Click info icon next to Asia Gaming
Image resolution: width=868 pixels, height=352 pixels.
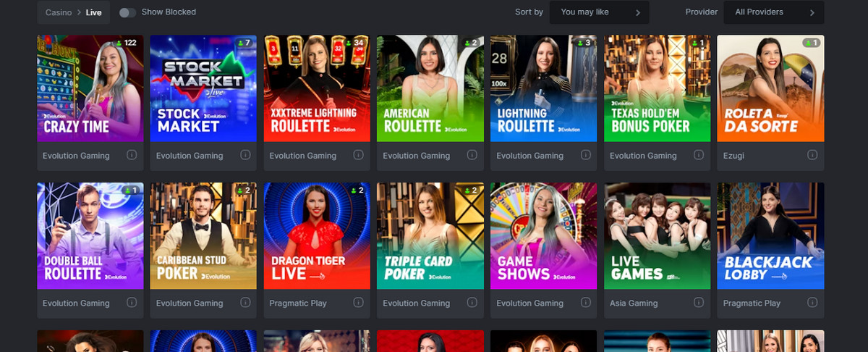click(x=699, y=303)
